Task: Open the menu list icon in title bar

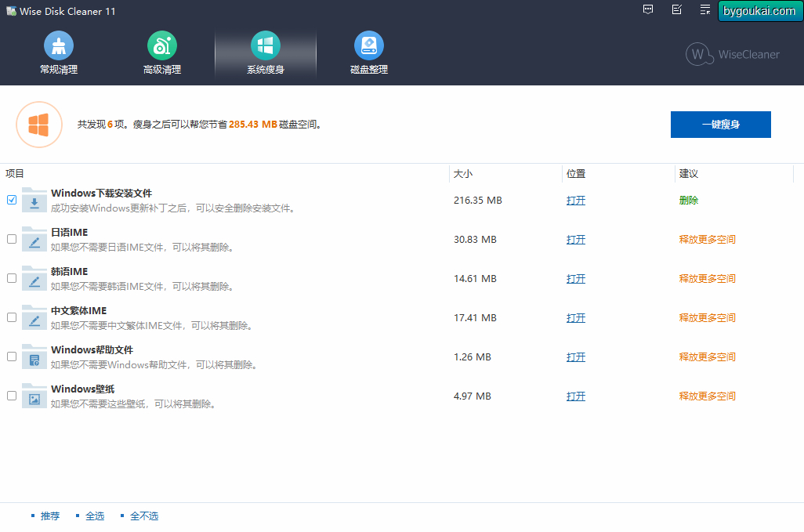Action: [705, 9]
